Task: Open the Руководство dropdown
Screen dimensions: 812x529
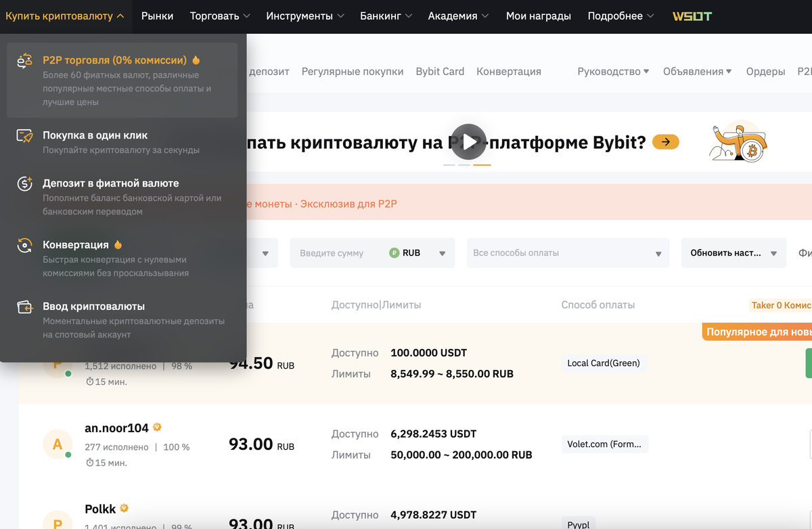Action: [613, 71]
